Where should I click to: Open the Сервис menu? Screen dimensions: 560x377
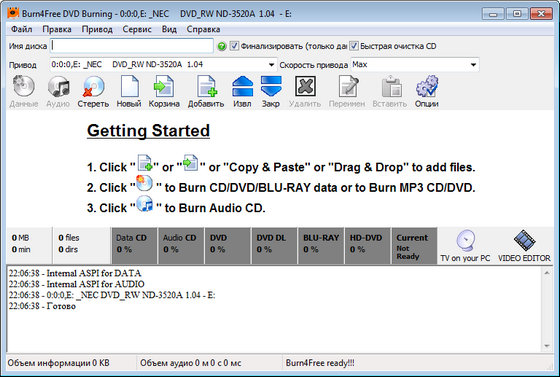[x=137, y=29]
